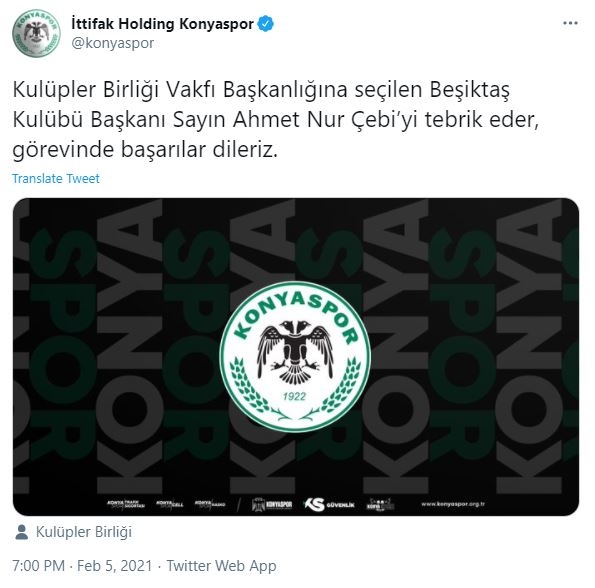The image size is (595, 588).
Task: Open the tagged Kulüpler Birliği account
Action: [x=84, y=532]
